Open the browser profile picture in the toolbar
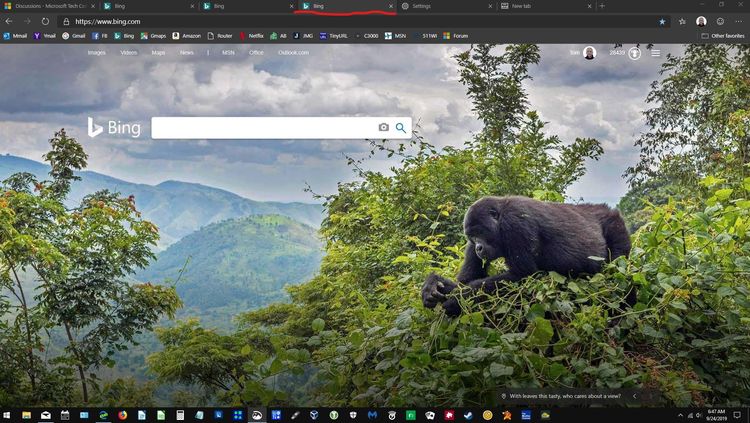The width and height of the screenshot is (750, 423). click(701, 21)
